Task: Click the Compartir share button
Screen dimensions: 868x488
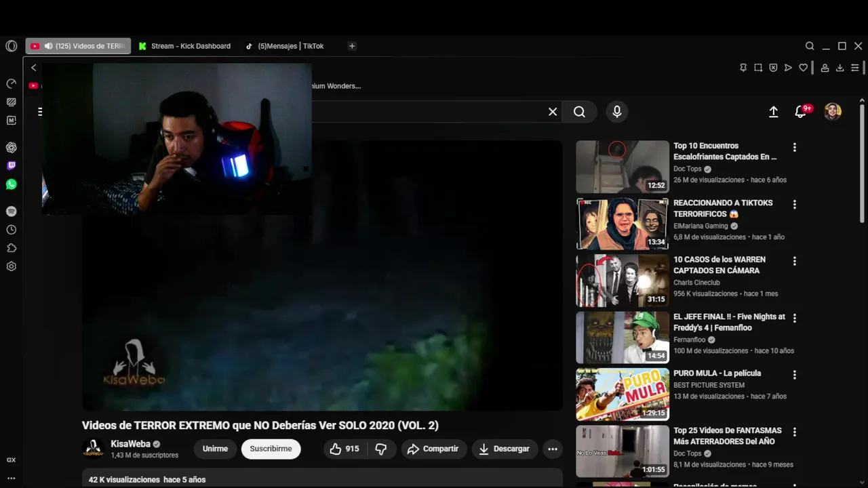Action: (x=433, y=449)
